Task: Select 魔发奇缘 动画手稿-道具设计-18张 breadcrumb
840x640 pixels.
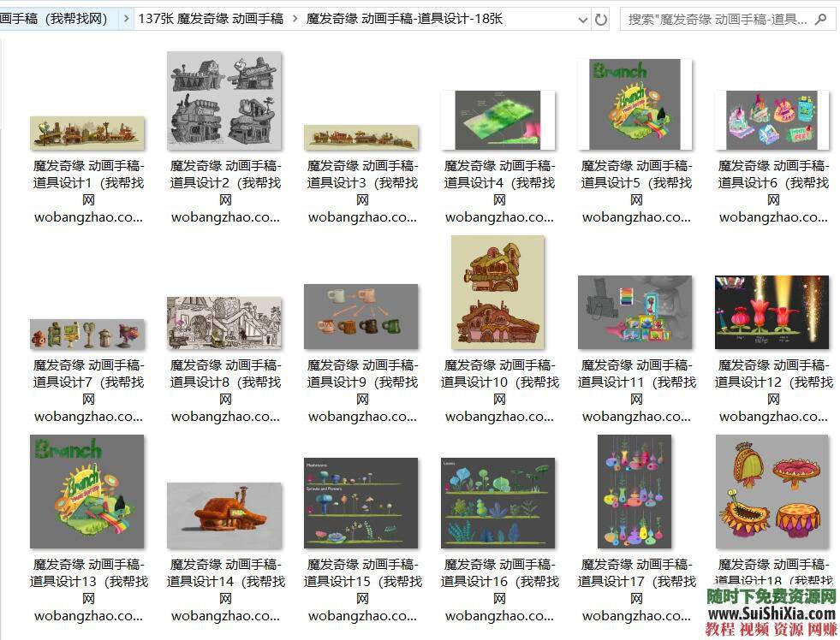Action: pos(404,20)
